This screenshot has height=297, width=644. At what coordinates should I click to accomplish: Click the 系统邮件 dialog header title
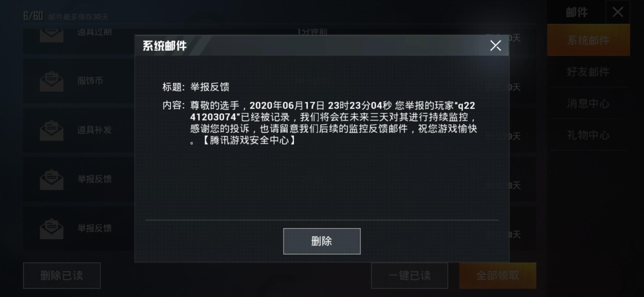pos(165,46)
